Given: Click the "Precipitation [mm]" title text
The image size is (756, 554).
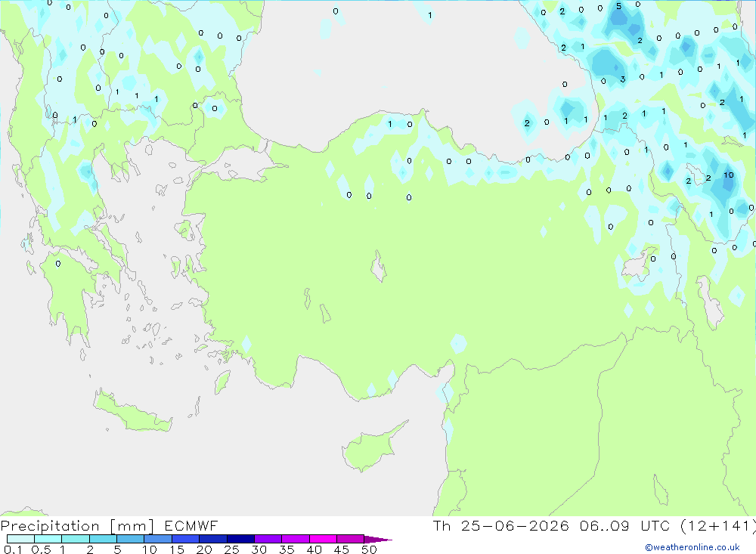Looking at the screenshot, I should coord(77,526).
